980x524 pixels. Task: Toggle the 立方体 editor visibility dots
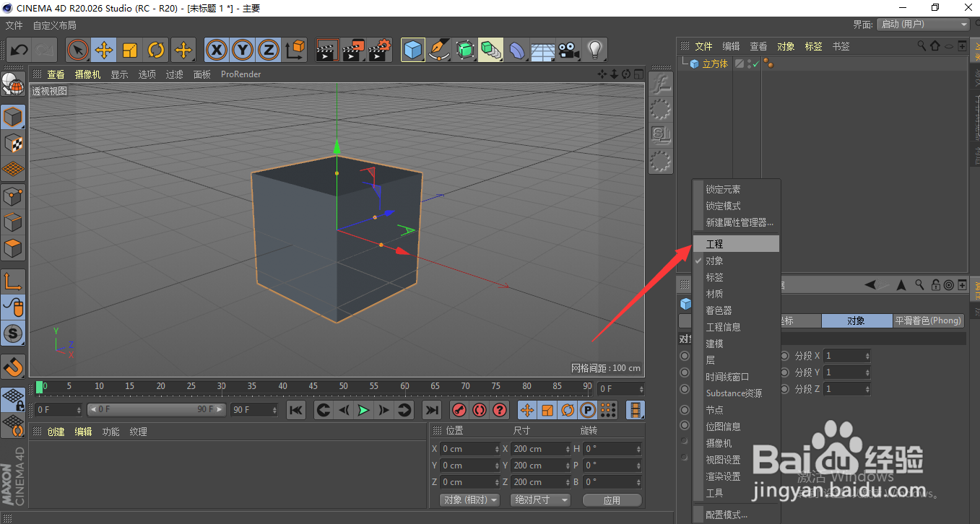point(749,64)
